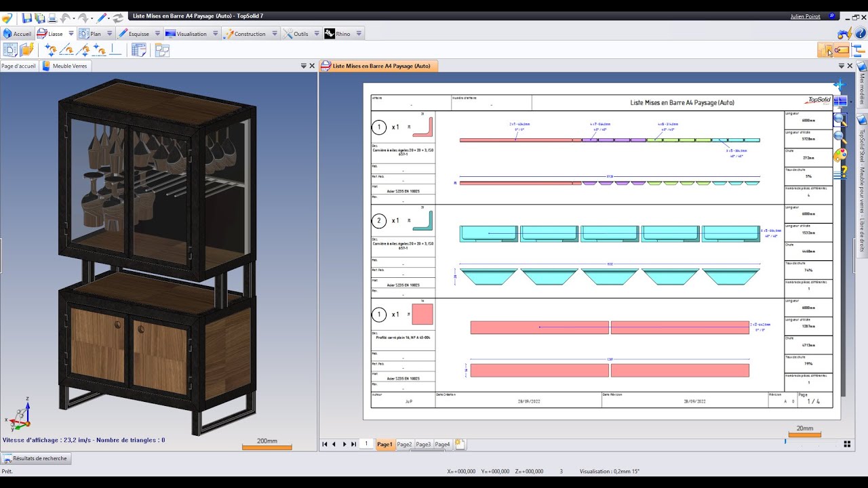Viewport: 868px width, 488px height.
Task: Click the refresh update arrows icon
Action: [x=117, y=18]
